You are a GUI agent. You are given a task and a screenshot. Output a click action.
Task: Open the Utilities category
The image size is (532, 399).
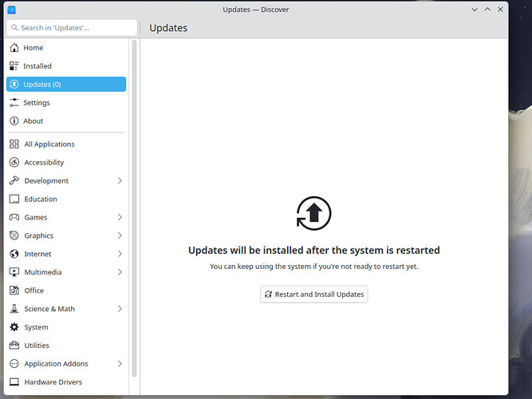(x=66, y=346)
